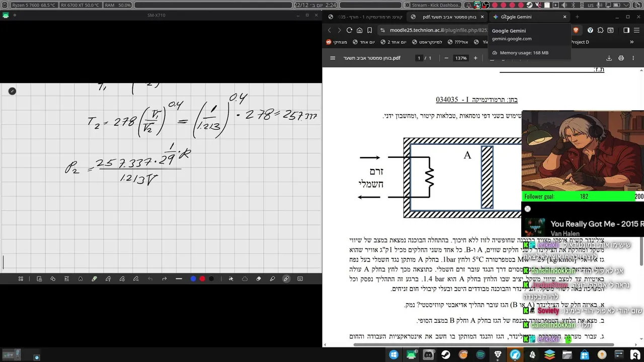Click the moodle25.technion.ac.il address bar

click(x=438, y=30)
